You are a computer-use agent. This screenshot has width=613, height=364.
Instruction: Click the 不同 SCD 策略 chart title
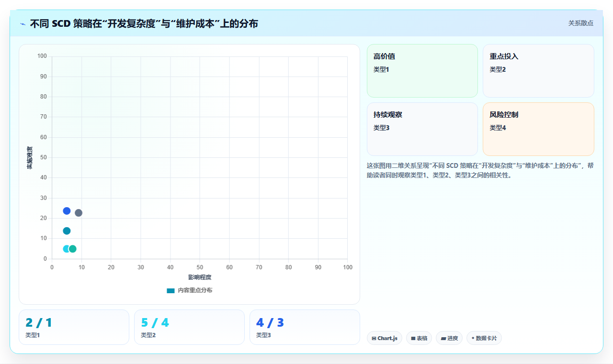click(144, 23)
